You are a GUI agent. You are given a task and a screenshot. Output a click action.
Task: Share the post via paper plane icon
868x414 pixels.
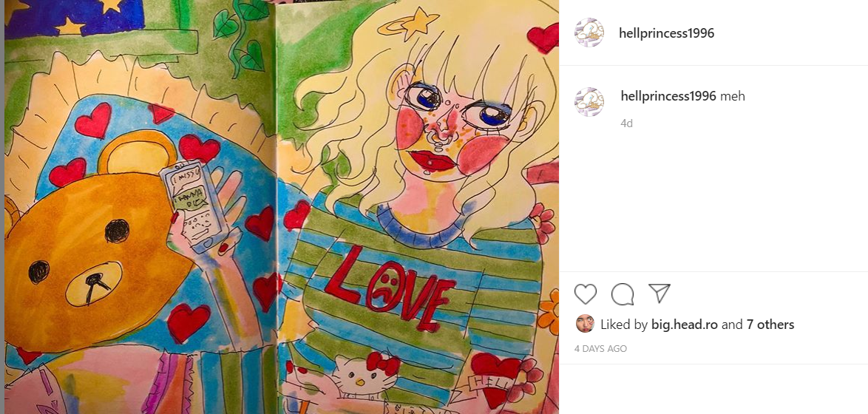pyautogui.click(x=660, y=293)
